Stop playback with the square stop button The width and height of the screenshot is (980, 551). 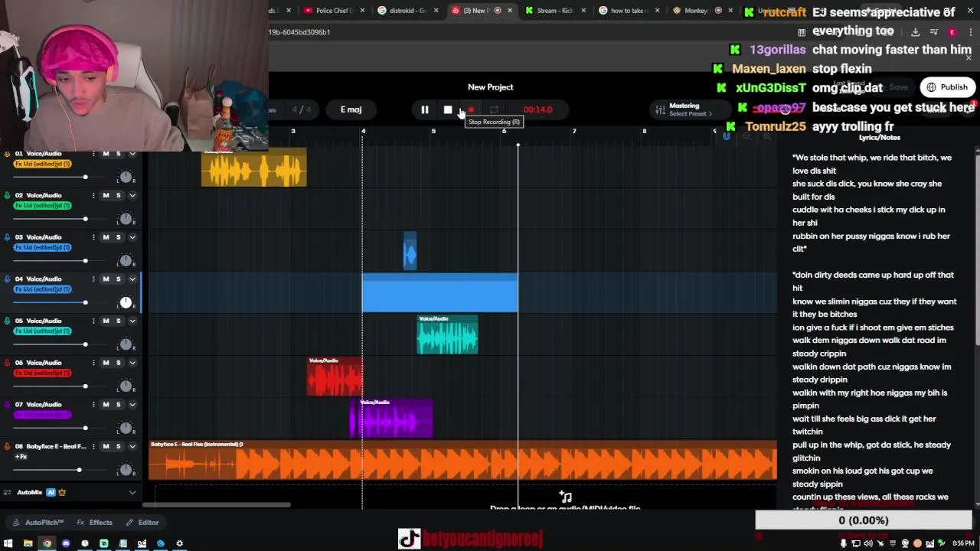[448, 109]
